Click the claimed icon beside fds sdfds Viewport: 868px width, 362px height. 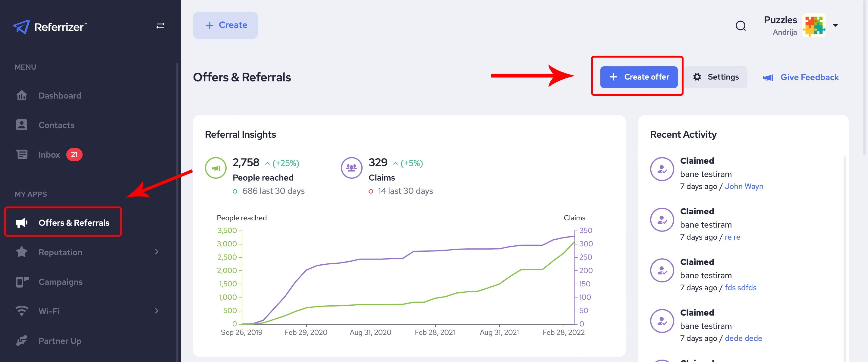click(x=662, y=270)
